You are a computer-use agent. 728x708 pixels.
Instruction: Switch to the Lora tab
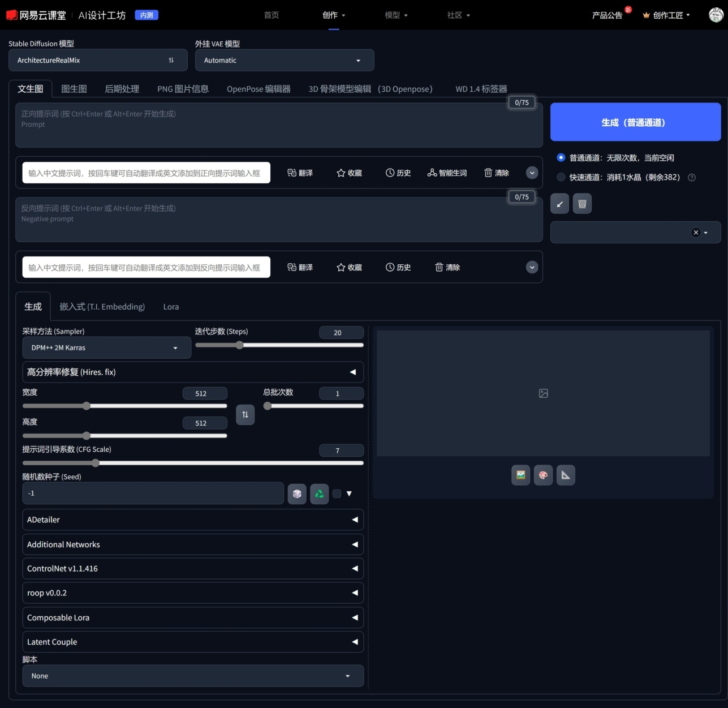pyautogui.click(x=171, y=307)
